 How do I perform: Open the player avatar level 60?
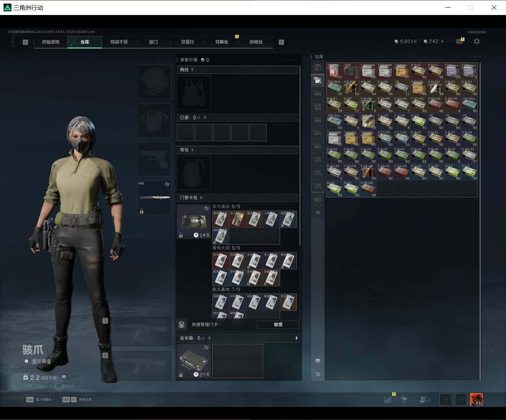point(476,399)
